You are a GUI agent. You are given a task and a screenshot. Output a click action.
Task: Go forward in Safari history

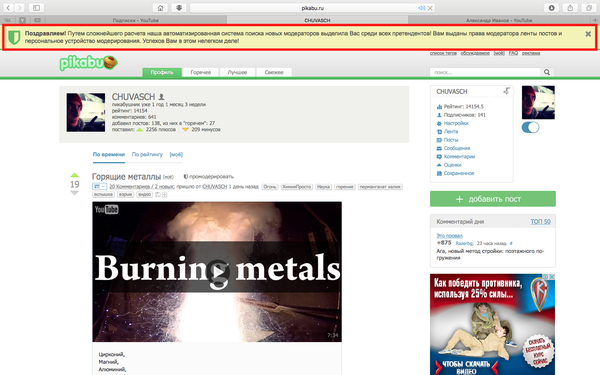pyautogui.click(x=19, y=8)
